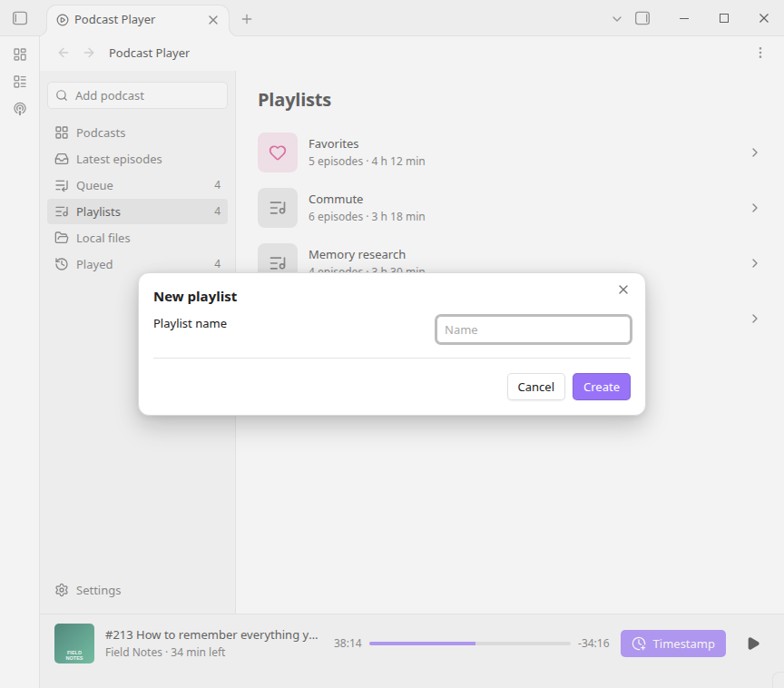Expand Commute playlist chevron
Screen dimensions: 784x688
click(754, 208)
